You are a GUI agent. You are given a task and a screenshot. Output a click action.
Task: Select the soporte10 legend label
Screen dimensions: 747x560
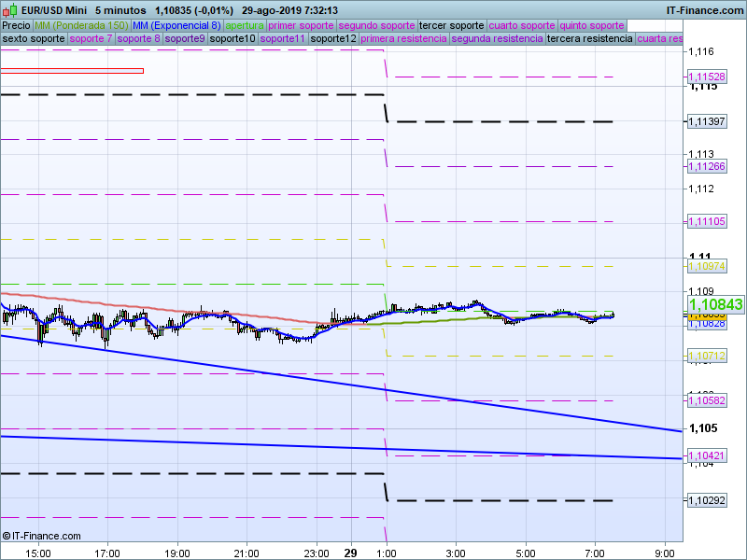pyautogui.click(x=233, y=39)
